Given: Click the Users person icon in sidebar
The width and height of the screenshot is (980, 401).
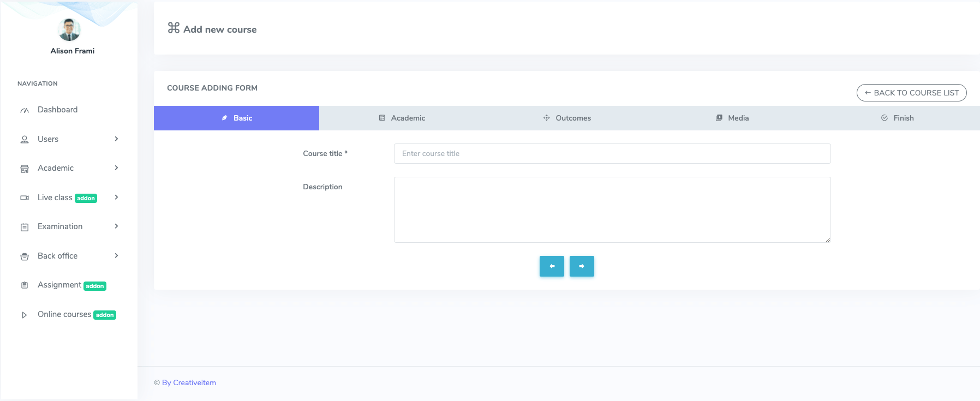Looking at the screenshot, I should click(25, 140).
